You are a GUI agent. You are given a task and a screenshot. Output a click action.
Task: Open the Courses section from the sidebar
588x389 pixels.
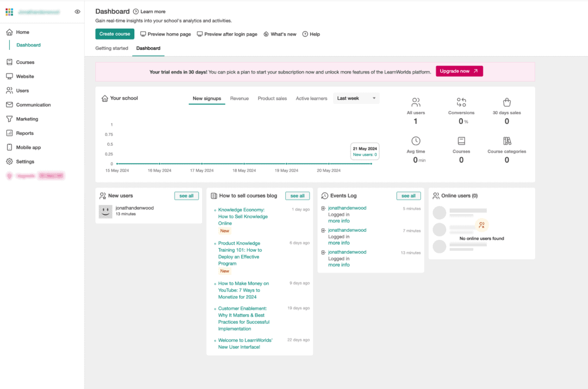23,62
